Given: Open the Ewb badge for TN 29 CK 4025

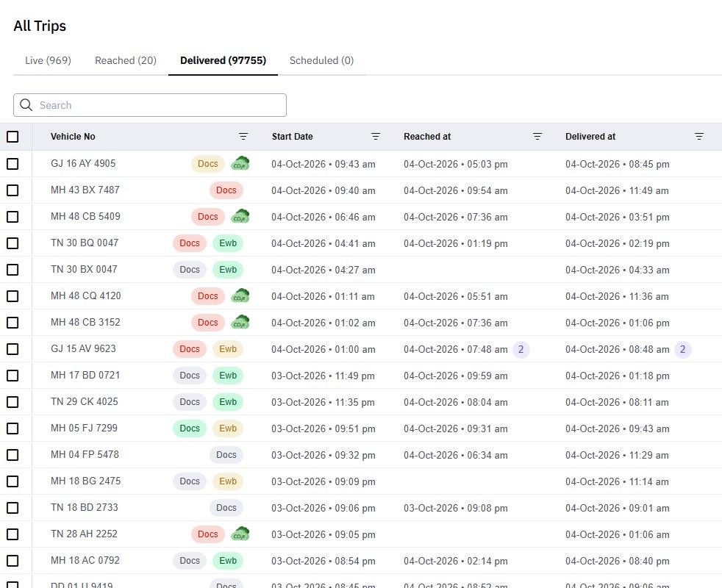Looking at the screenshot, I should tap(228, 402).
